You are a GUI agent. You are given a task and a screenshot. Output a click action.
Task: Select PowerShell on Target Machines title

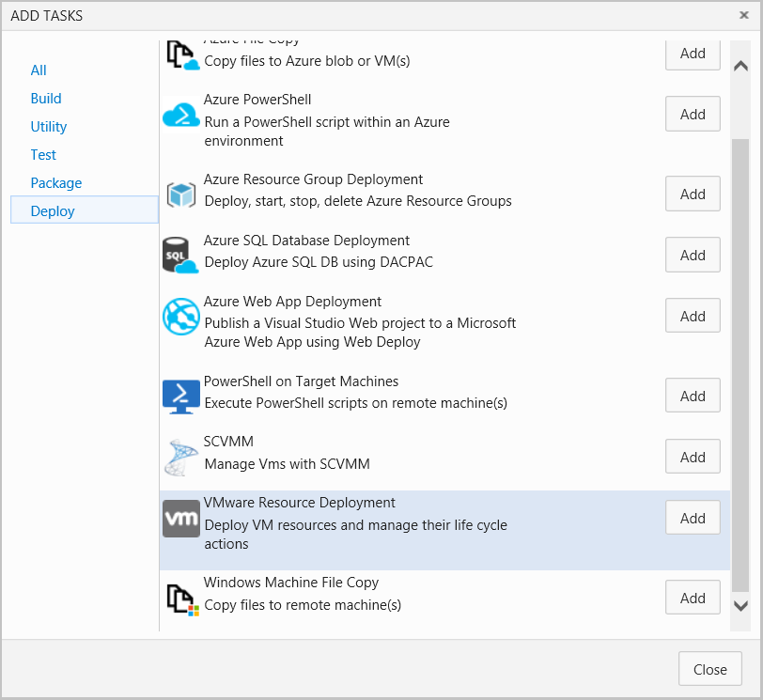pos(301,381)
